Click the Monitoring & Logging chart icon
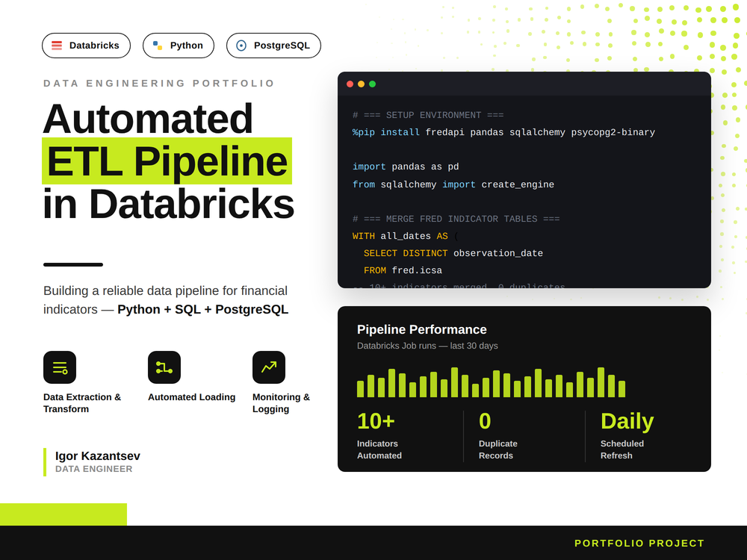Image resolution: width=747 pixels, height=560 pixels. pos(269,367)
